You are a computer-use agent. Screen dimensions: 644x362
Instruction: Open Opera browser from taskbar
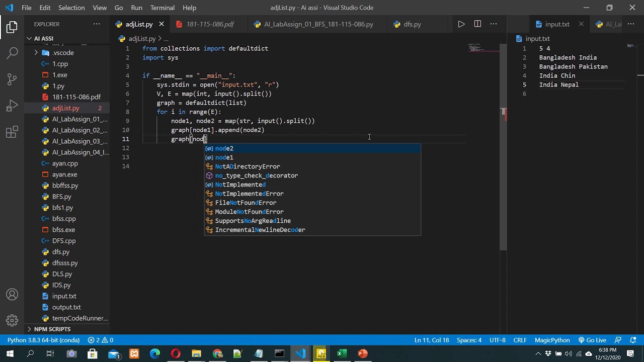tap(176, 354)
